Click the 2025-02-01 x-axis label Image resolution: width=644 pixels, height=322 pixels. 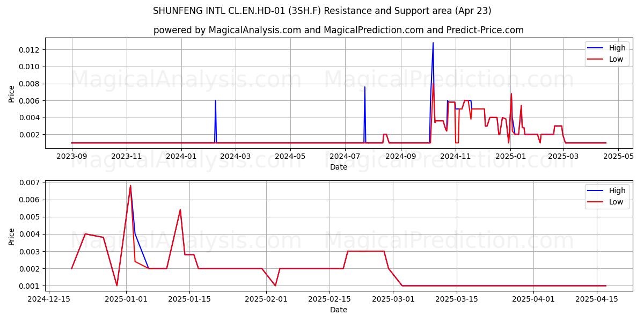(x=267, y=299)
